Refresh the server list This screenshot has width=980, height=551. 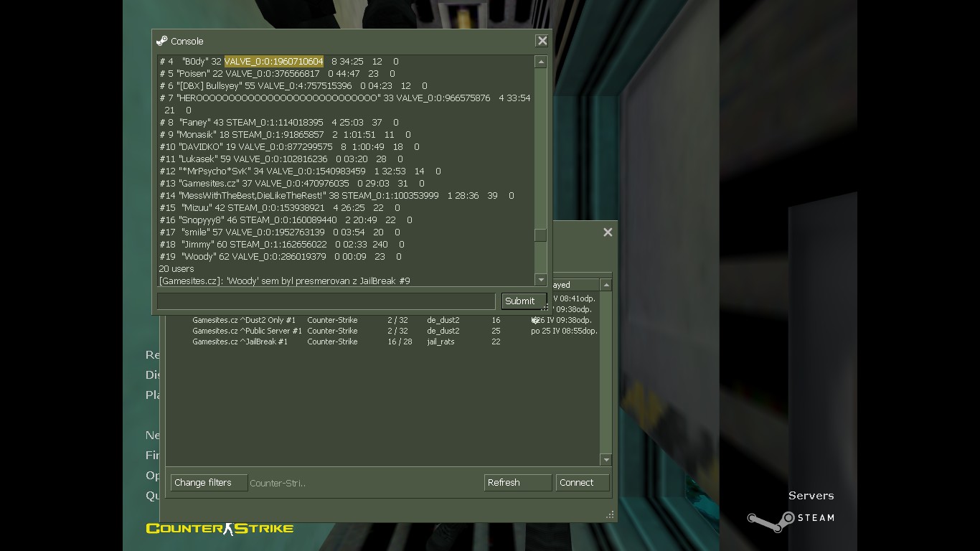[518, 483]
